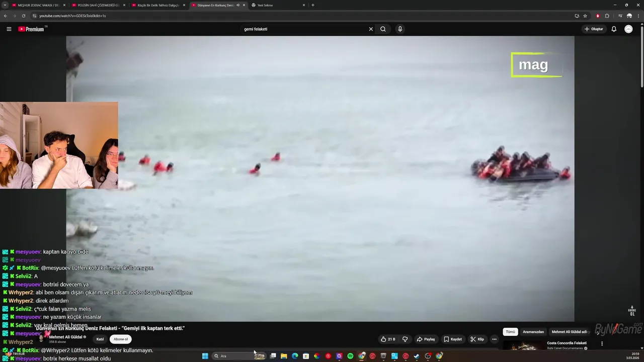The width and height of the screenshot is (644, 362).
Task: Open the red extension icon
Action: pos(598,16)
